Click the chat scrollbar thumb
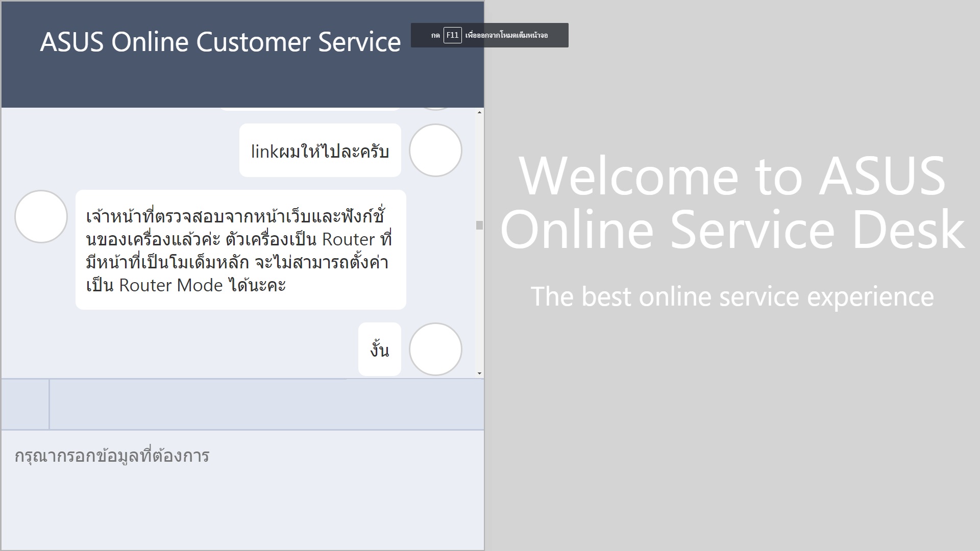980x551 pixels. [479, 226]
